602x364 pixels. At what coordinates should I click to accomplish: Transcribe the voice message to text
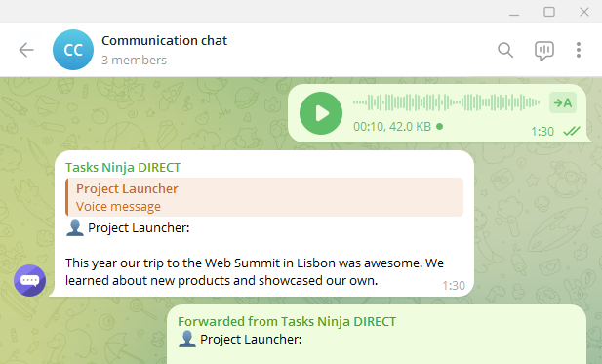(x=562, y=102)
